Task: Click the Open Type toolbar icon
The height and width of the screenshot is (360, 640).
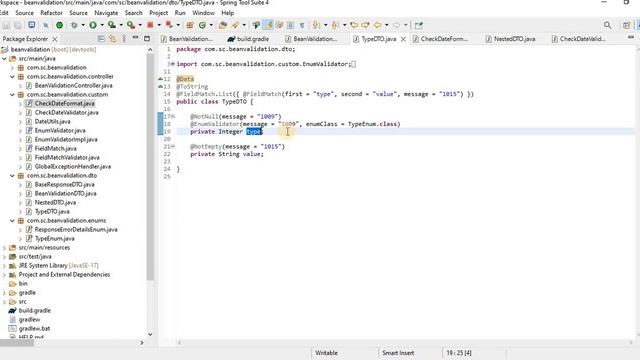Action: pos(222,25)
